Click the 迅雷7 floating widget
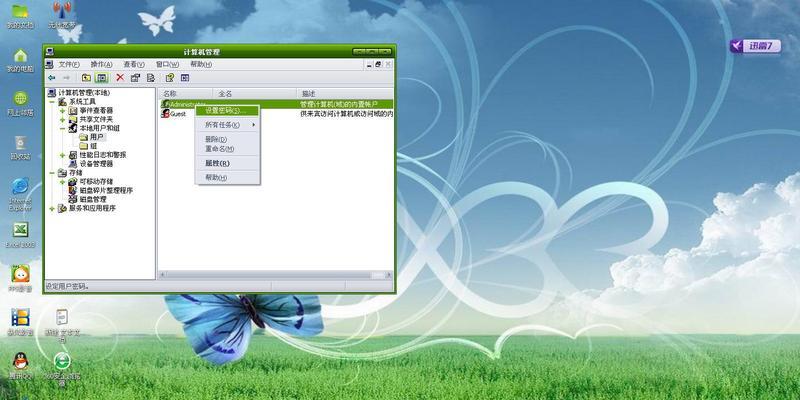800x400 pixels. click(755, 46)
